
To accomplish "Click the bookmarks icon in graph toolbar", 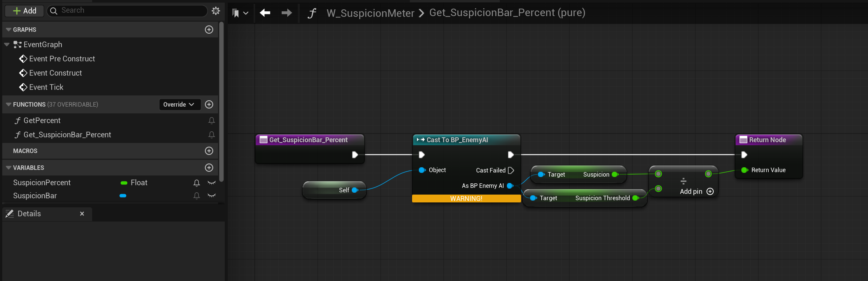I will point(236,13).
